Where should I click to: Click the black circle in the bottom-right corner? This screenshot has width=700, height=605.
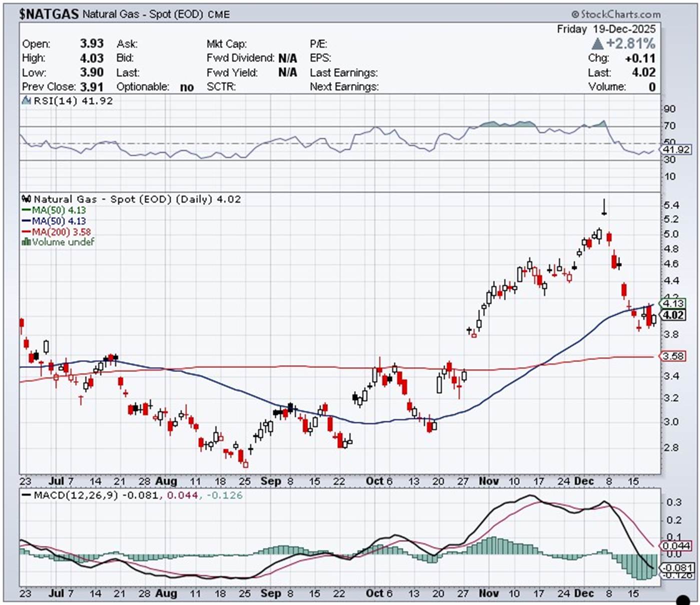pyautogui.click(x=682, y=600)
